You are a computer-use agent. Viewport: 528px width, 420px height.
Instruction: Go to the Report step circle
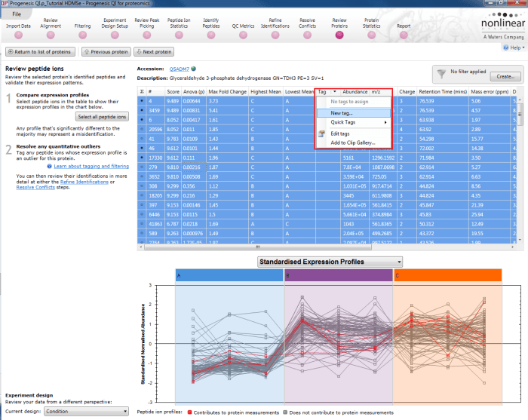pos(404,35)
